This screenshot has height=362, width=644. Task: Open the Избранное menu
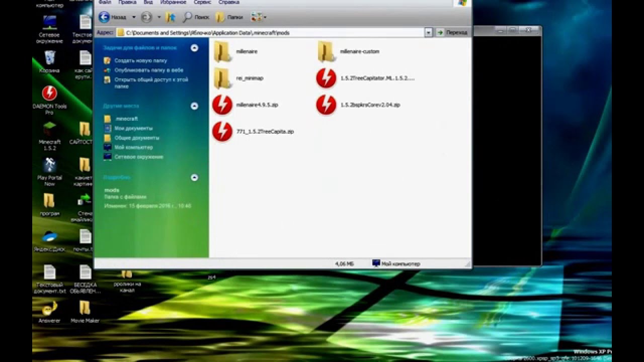click(174, 3)
